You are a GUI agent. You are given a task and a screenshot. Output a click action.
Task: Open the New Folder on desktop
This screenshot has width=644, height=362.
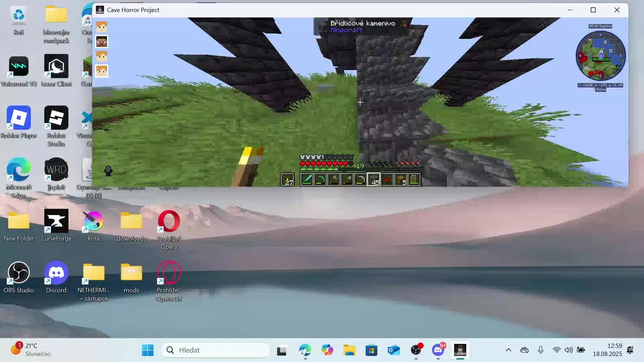tap(19, 226)
